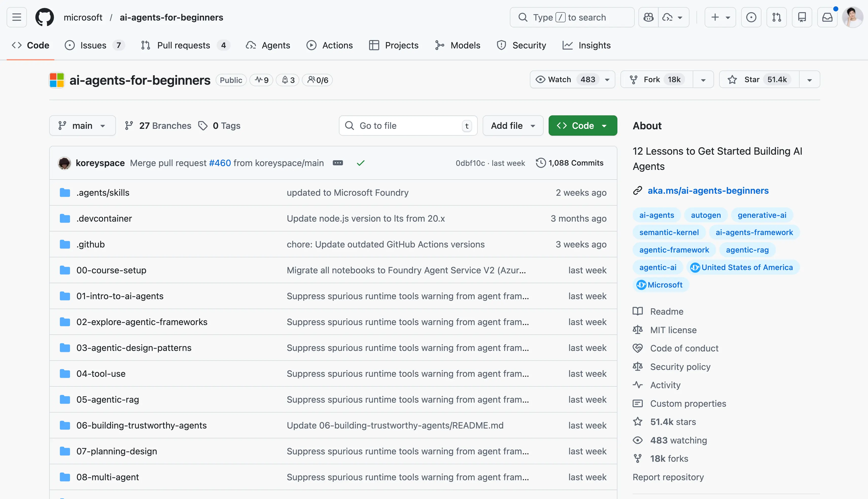Image resolution: width=868 pixels, height=499 pixels.
Task: Open the aka.ms/ai-agents-beginners link
Action: [708, 191]
